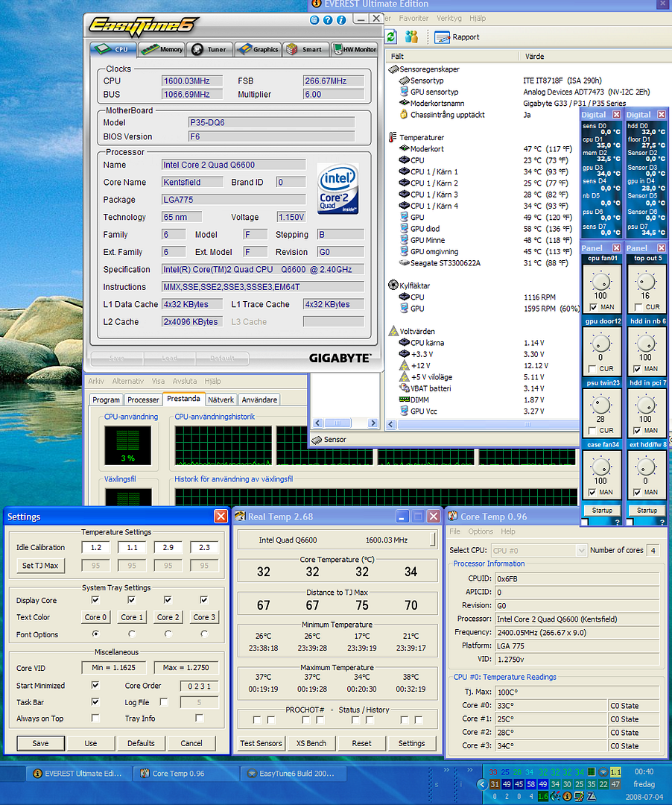Click the tray expand arrow in taskbar
The height and width of the screenshot is (805, 672).
tap(482, 784)
